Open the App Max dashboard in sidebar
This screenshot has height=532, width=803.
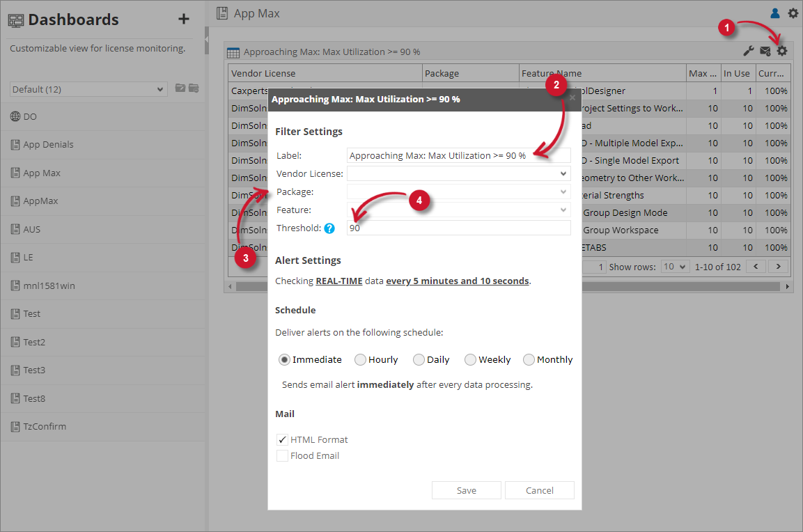(x=102, y=173)
